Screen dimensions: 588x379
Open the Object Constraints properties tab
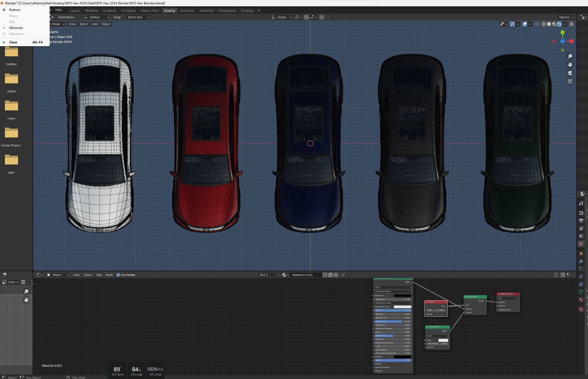click(581, 284)
